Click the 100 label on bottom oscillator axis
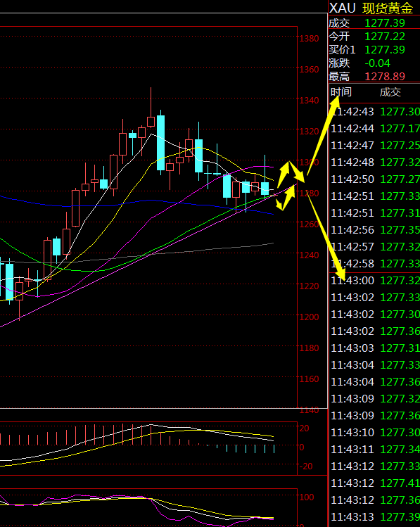Viewport: 420px width, 527px height. (307, 497)
